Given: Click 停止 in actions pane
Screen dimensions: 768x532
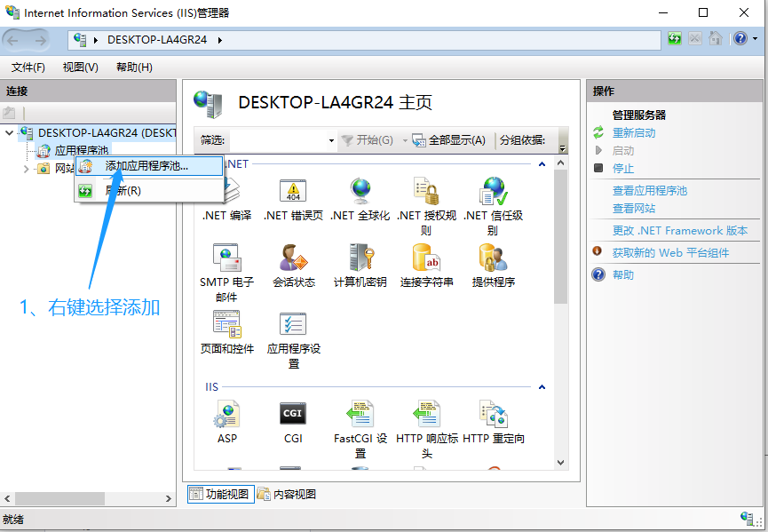Looking at the screenshot, I should point(623,169).
